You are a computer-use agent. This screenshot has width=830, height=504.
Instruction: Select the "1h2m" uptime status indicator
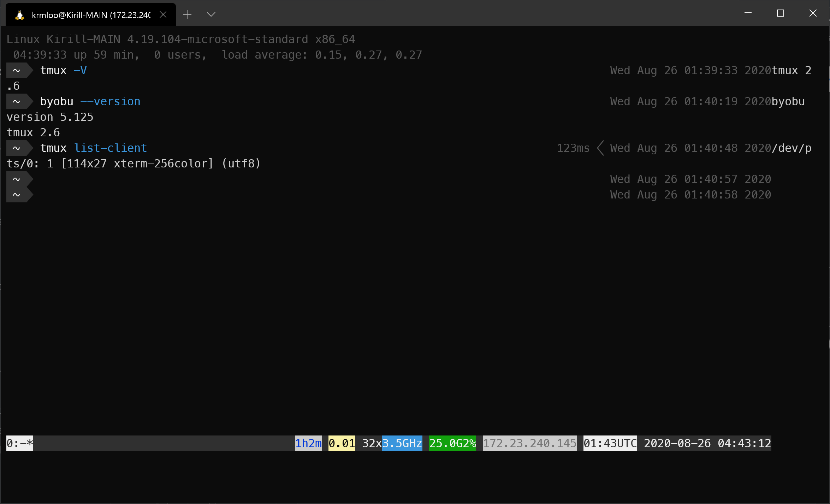308,443
